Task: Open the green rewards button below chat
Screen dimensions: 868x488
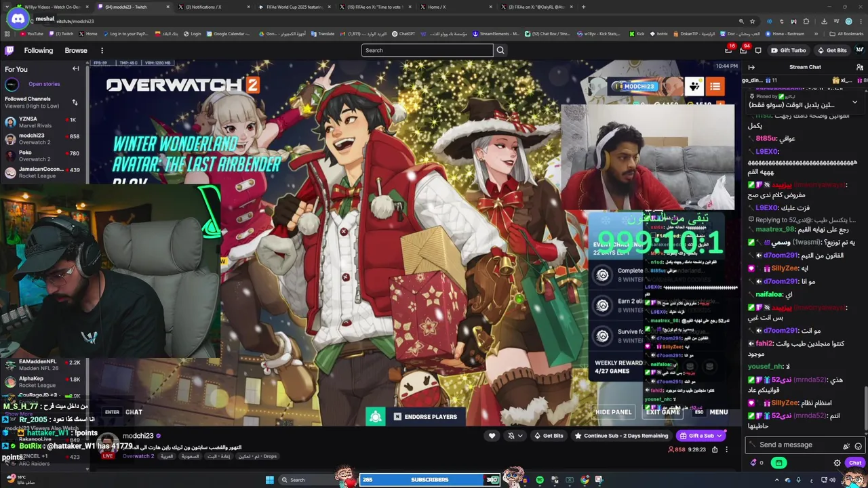Action: tap(778, 463)
